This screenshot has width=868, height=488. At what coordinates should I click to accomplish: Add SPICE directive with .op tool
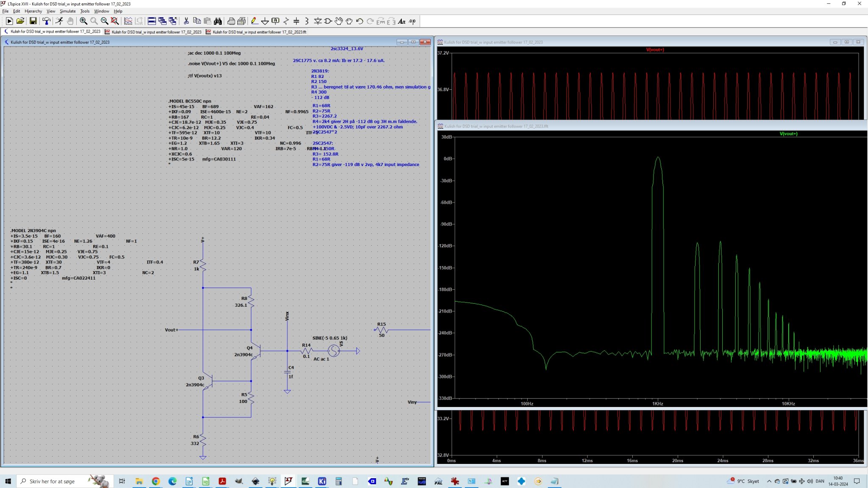pyautogui.click(x=412, y=21)
